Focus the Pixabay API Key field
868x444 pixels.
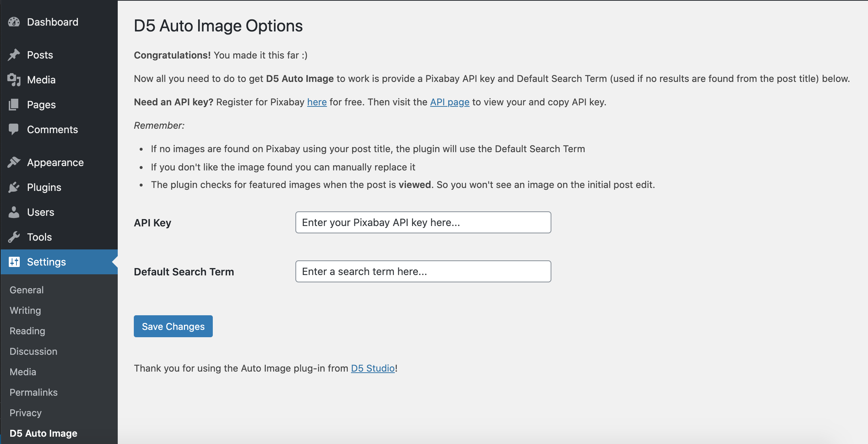click(x=423, y=222)
